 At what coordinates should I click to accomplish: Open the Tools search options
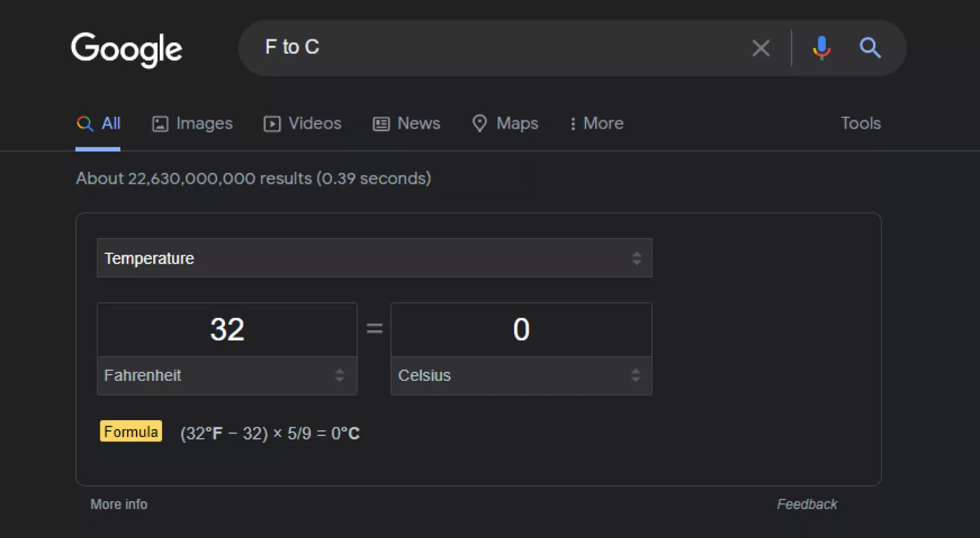click(x=860, y=123)
